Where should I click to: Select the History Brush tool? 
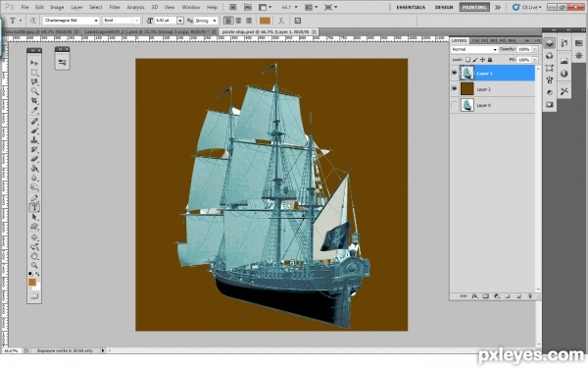[34, 149]
